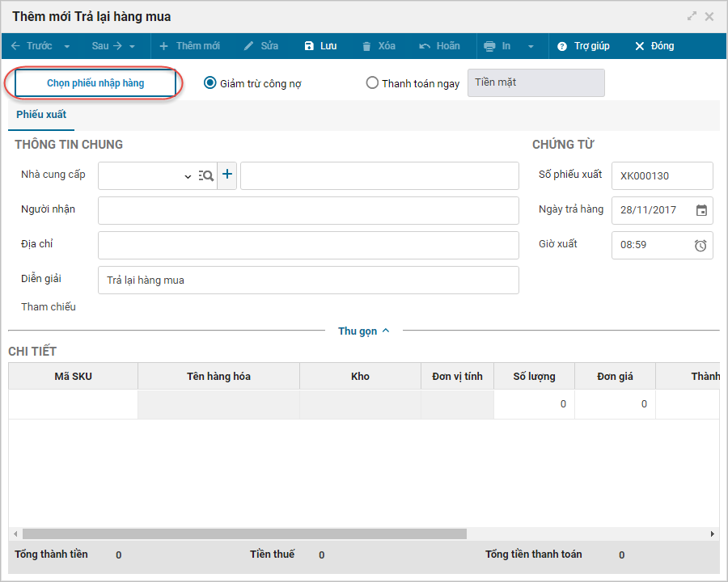Open the dropdown arrow beside Sau

click(133, 46)
